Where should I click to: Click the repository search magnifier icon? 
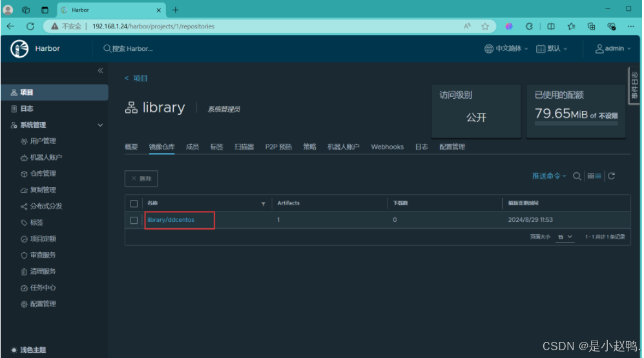point(577,176)
